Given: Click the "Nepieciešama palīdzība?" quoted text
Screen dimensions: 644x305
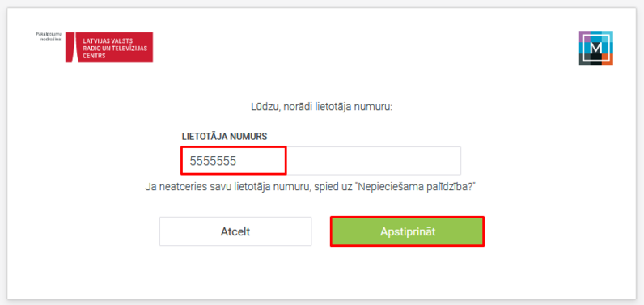Looking at the screenshot, I should click(417, 187).
